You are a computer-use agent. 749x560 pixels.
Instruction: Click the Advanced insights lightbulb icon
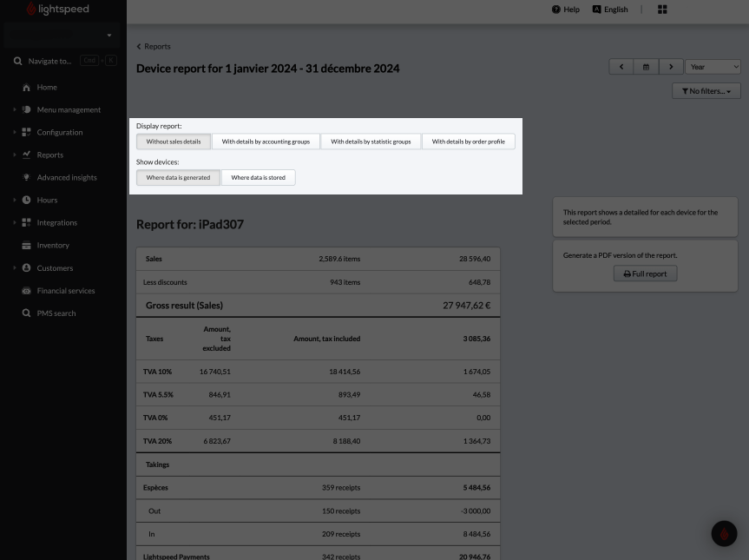click(x=26, y=177)
